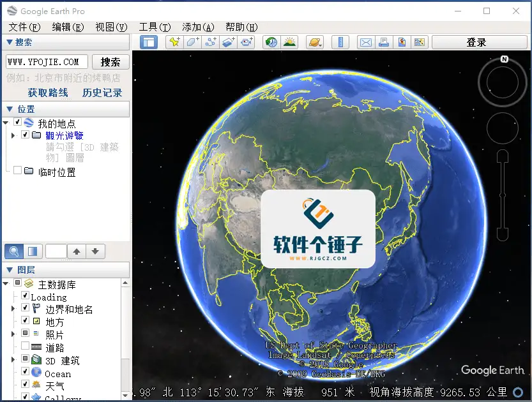
Task: Toggle the 照片 layer checkbox
Action: coord(25,333)
